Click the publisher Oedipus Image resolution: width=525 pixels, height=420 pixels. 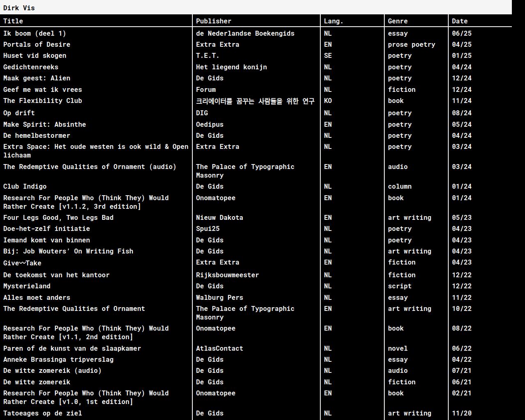point(210,124)
